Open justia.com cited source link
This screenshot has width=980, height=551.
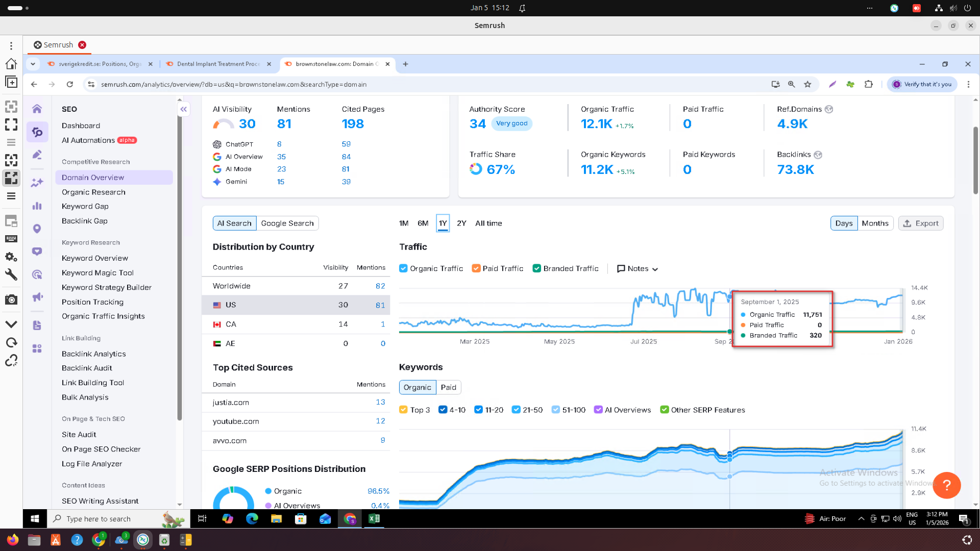pyautogui.click(x=231, y=403)
